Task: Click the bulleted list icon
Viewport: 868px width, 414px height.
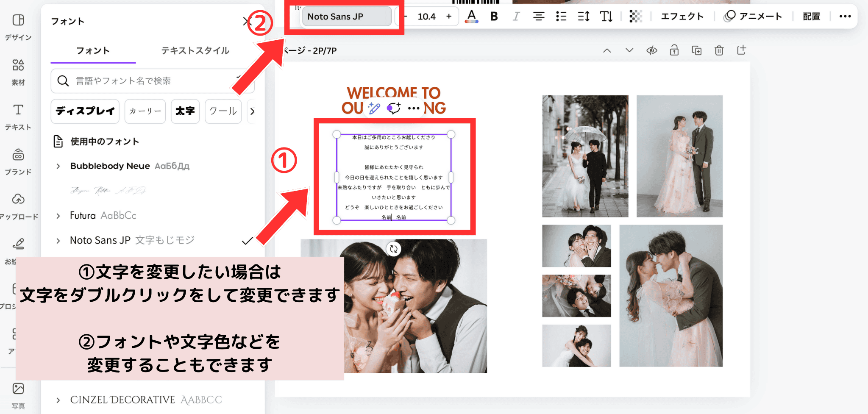Action: (x=561, y=17)
